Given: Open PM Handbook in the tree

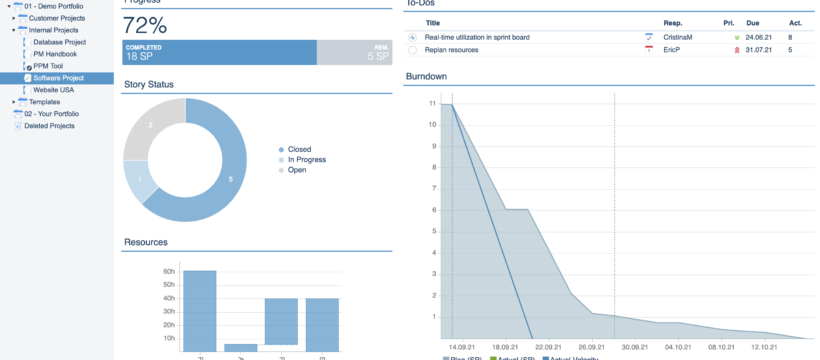Looking at the screenshot, I should (55, 54).
